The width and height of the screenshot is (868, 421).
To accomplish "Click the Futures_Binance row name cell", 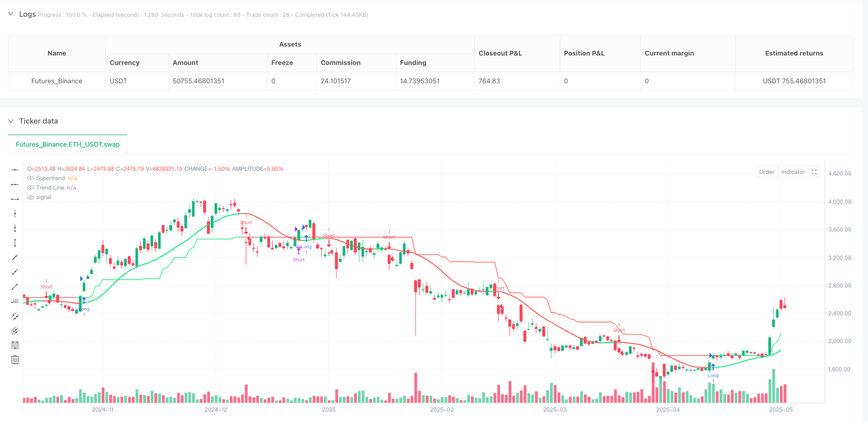I will click(57, 81).
